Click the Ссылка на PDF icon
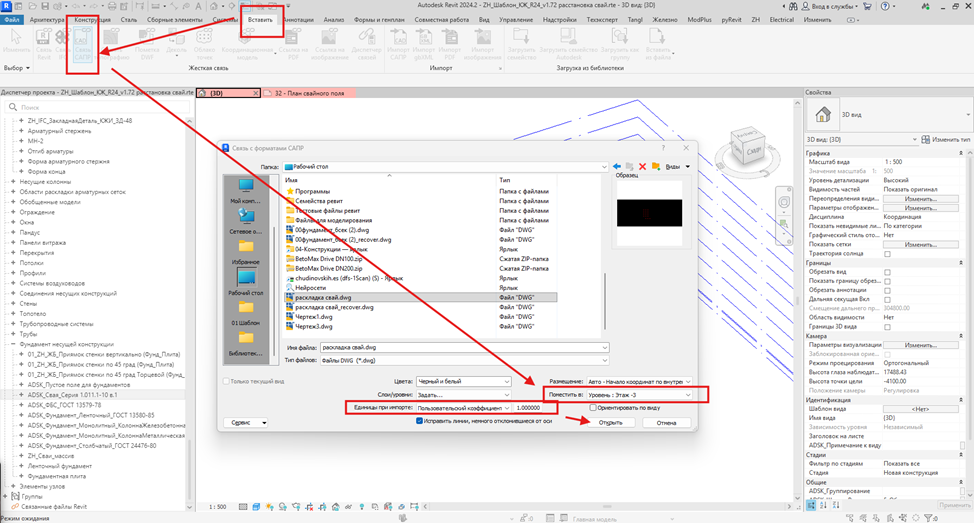This screenshot has width=974, height=523. click(x=293, y=45)
